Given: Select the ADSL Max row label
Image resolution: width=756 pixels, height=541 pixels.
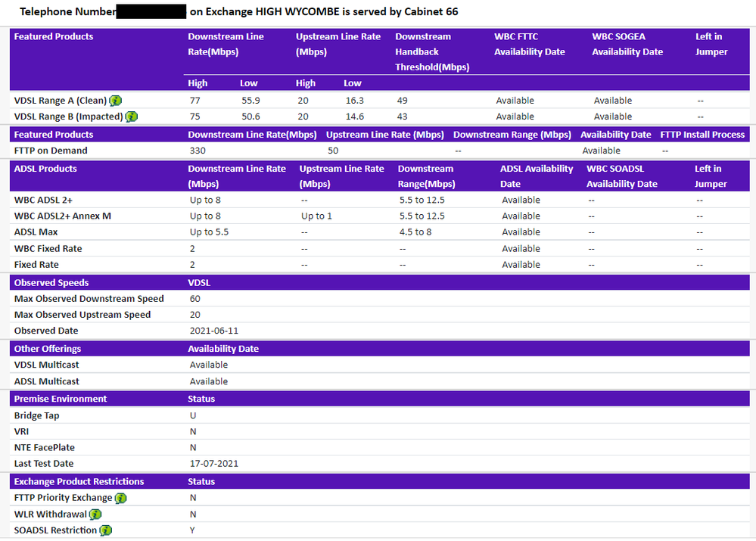Looking at the screenshot, I should click(x=36, y=232).
